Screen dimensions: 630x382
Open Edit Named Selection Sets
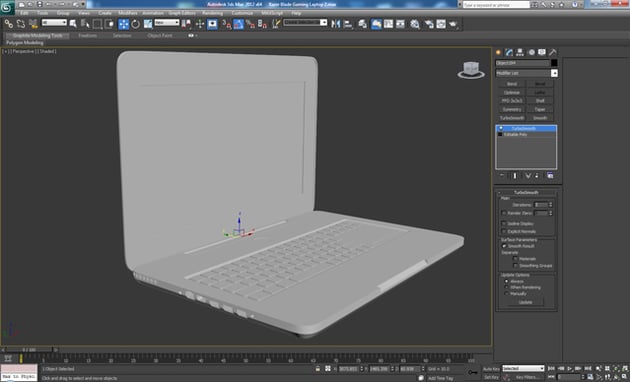276,24
